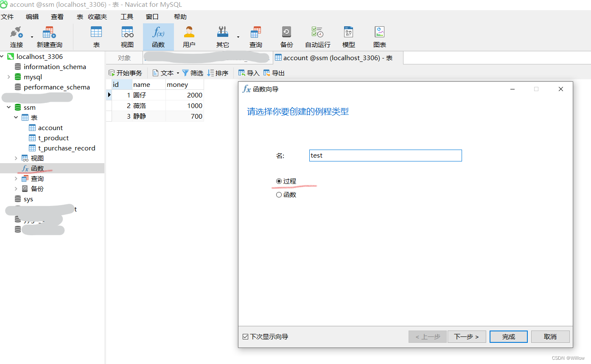
Task: Open the 图表 chart toolbar icon
Action: coord(380,37)
